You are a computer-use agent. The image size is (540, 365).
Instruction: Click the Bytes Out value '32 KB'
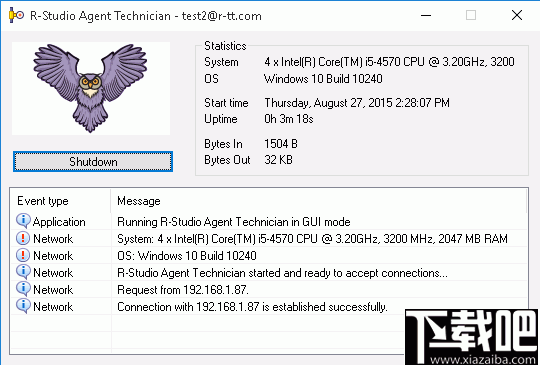[278, 160]
